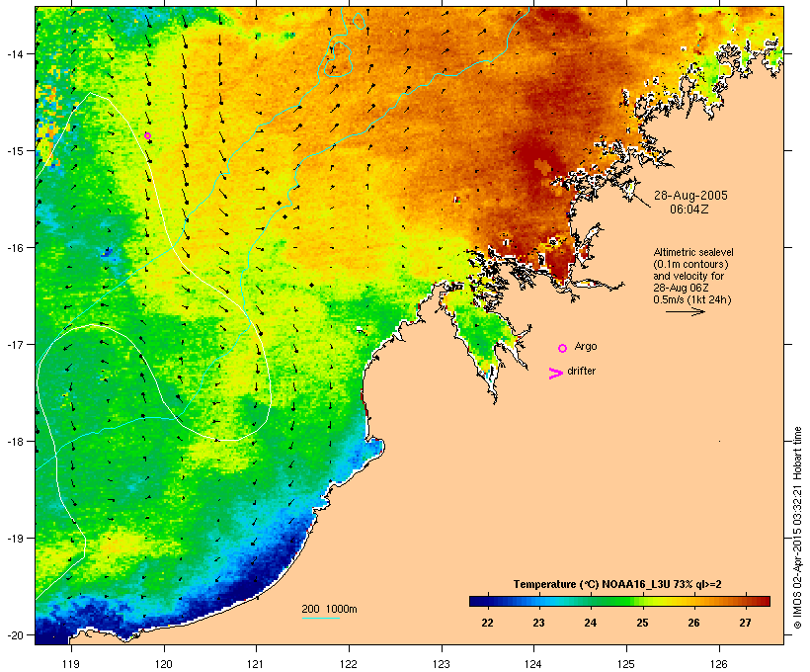The width and height of the screenshot is (810, 672).
Task: Click the colorbar value 27
Action: pos(745,623)
